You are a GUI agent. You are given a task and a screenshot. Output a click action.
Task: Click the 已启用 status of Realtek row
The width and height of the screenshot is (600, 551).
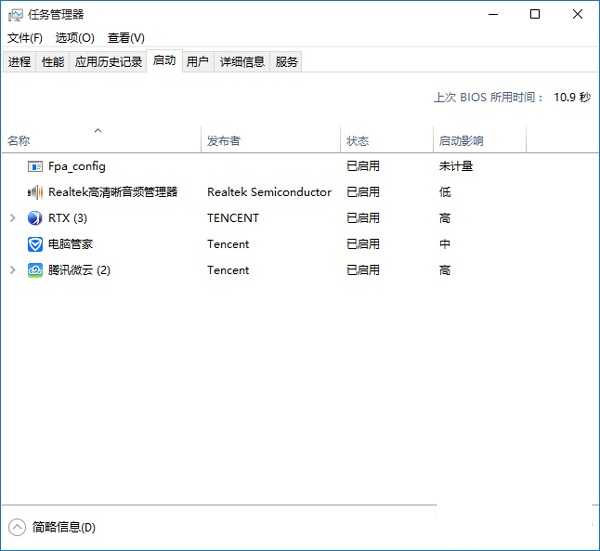click(363, 192)
